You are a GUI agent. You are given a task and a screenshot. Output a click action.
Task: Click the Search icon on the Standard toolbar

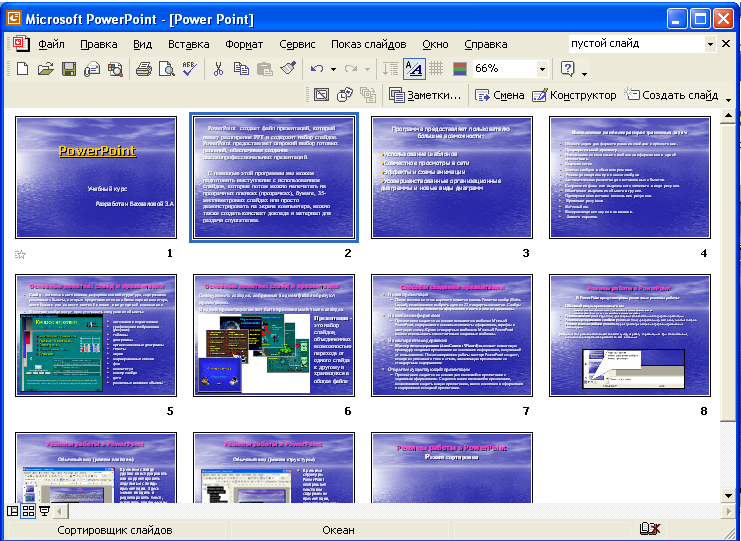click(115, 69)
